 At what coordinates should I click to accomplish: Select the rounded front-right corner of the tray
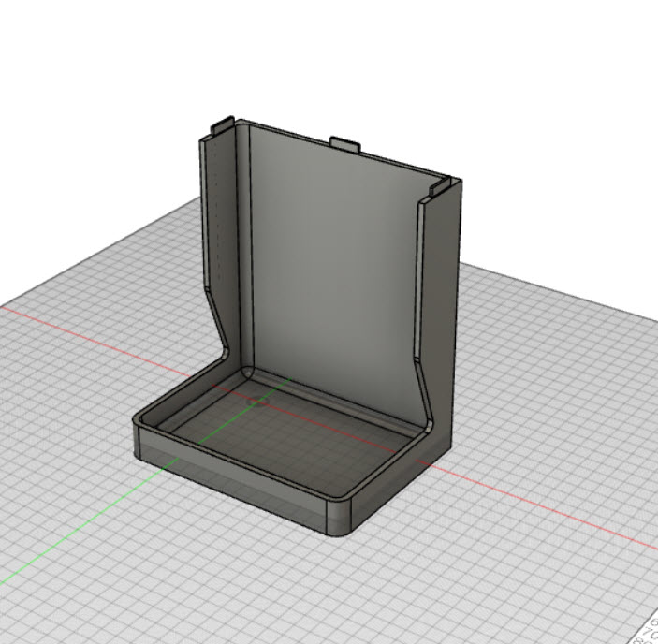tap(339, 519)
